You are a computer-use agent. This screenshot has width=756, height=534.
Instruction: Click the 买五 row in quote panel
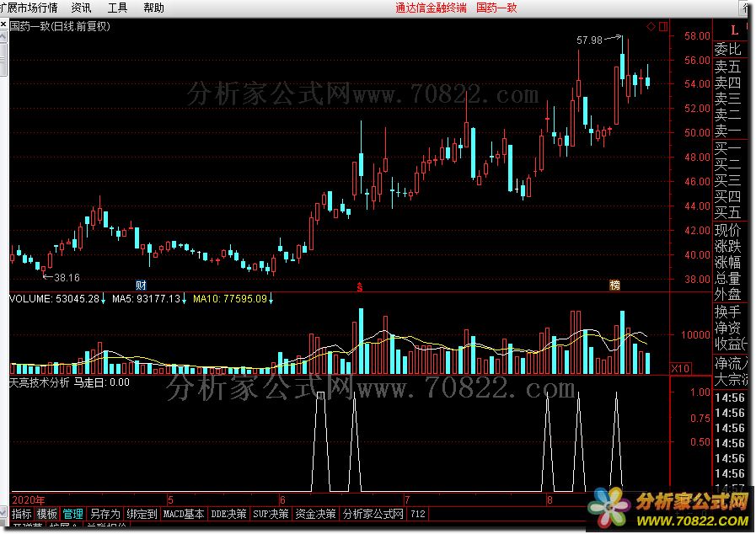(727, 212)
